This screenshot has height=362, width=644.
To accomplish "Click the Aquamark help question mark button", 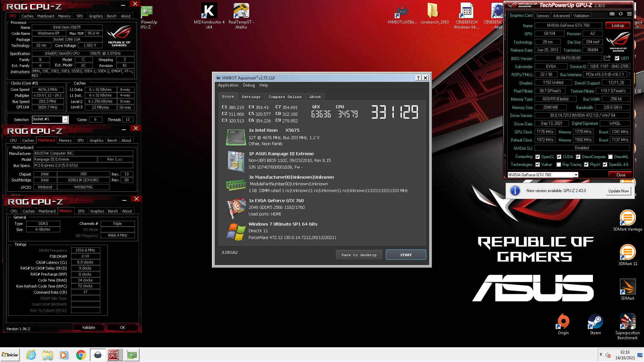I will coord(418,78).
